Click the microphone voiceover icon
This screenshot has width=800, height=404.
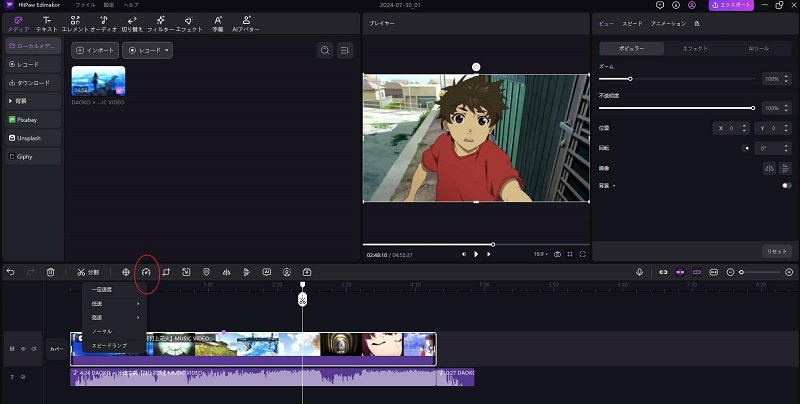tap(639, 272)
